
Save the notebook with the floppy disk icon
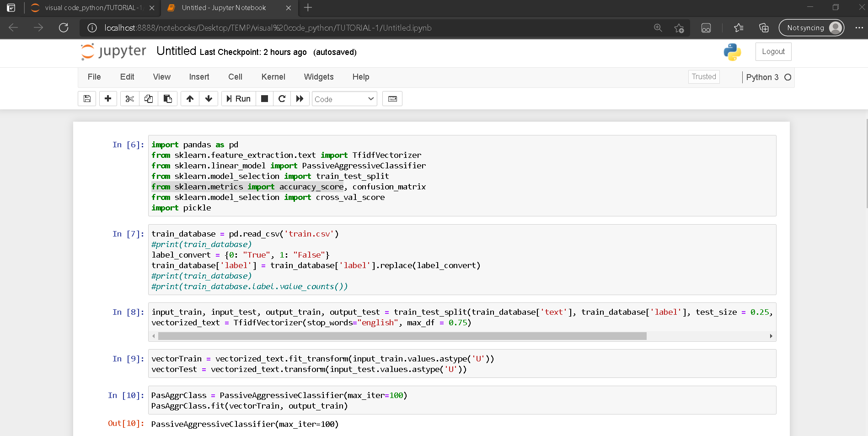[x=87, y=99]
